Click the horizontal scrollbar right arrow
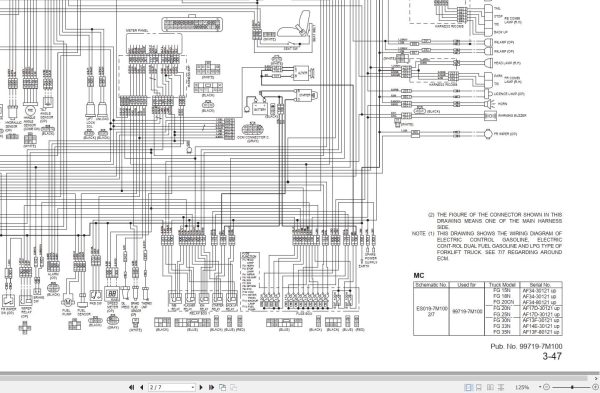 tap(596, 378)
